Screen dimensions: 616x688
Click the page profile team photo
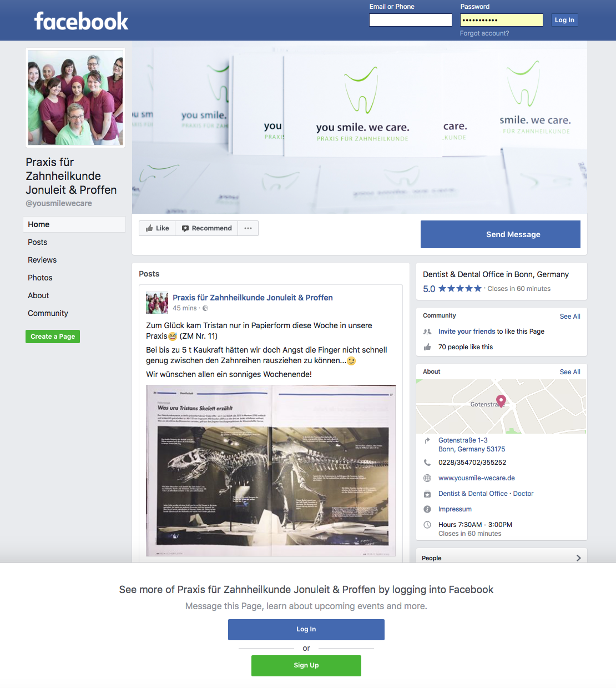click(x=75, y=98)
